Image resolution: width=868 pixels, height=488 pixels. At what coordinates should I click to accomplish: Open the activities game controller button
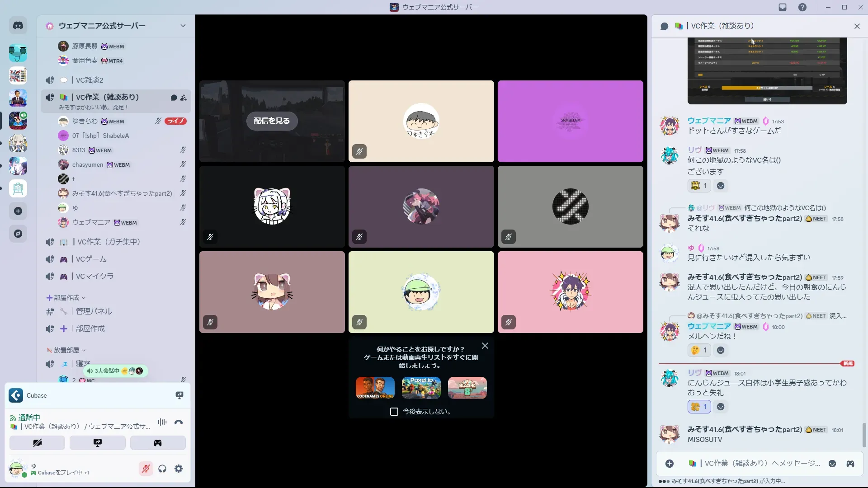tap(158, 443)
